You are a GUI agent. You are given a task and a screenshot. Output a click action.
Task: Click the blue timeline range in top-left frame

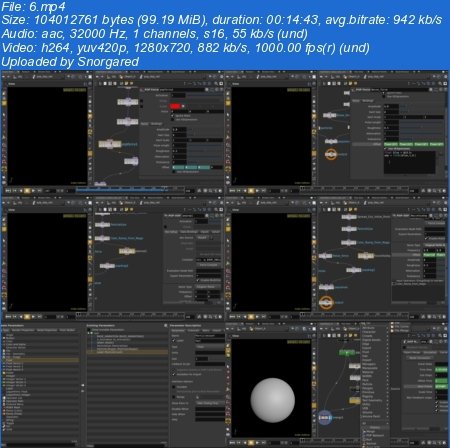[122, 190]
